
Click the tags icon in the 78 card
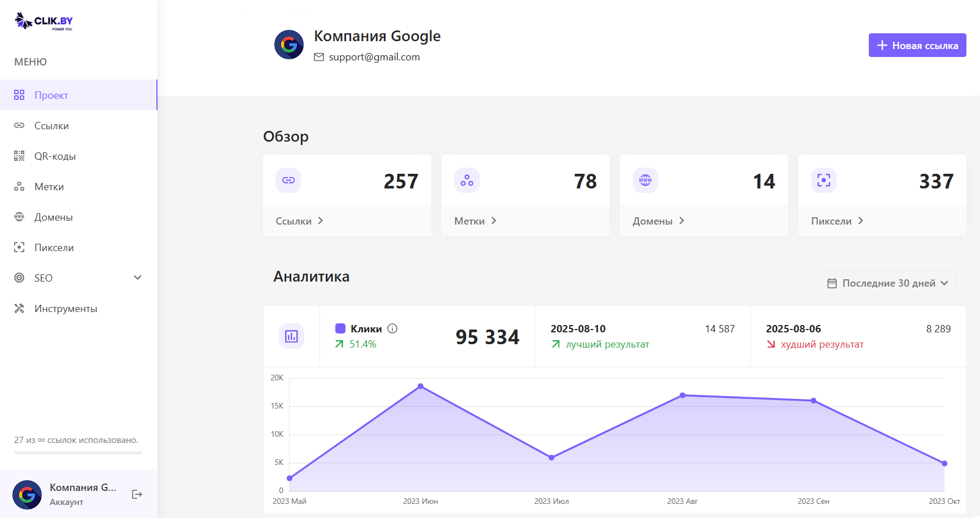(467, 181)
